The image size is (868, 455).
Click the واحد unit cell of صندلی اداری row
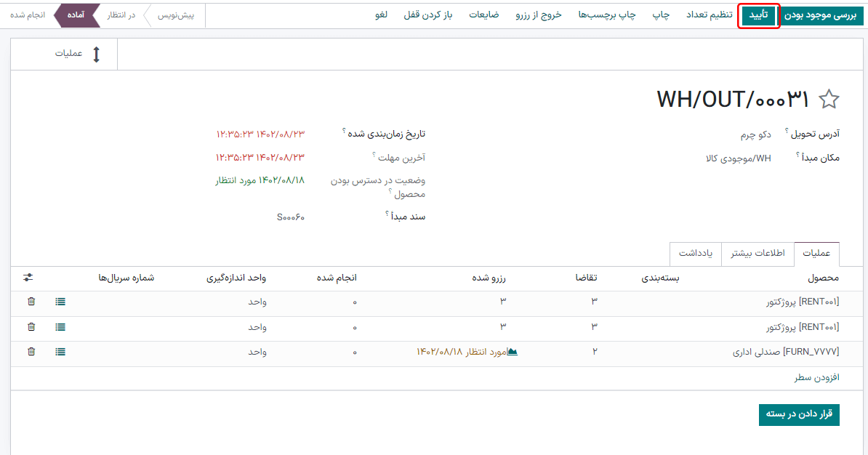pos(257,352)
